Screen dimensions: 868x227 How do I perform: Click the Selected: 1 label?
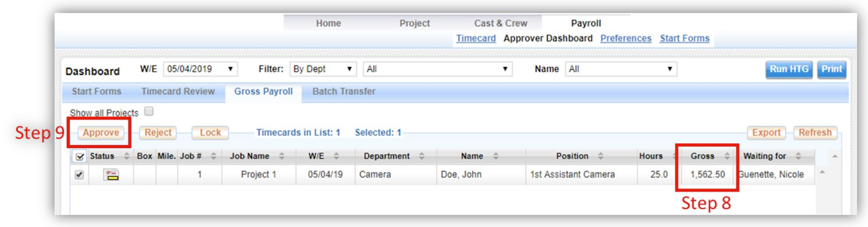tap(378, 132)
